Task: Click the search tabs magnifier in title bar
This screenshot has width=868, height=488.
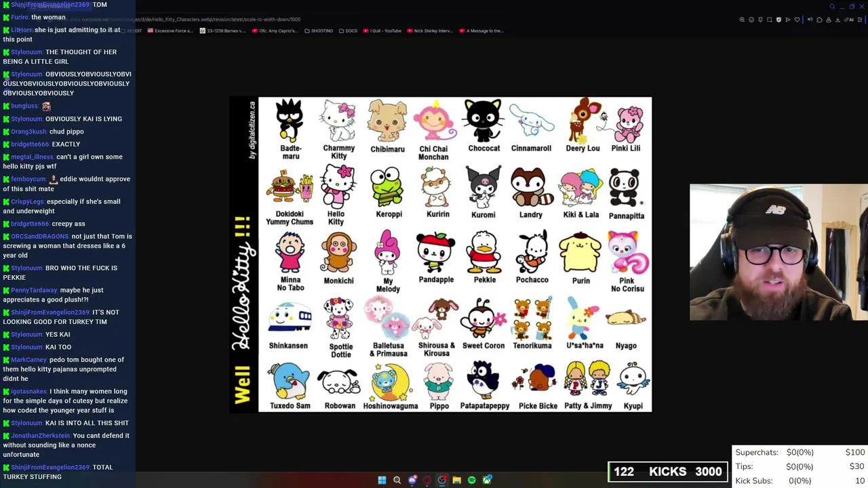Action: [832, 7]
